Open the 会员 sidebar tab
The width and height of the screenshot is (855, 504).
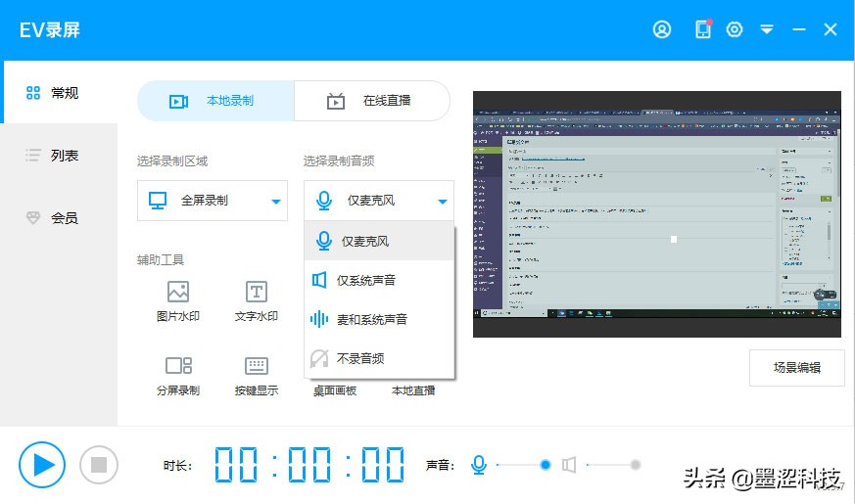coord(59,218)
